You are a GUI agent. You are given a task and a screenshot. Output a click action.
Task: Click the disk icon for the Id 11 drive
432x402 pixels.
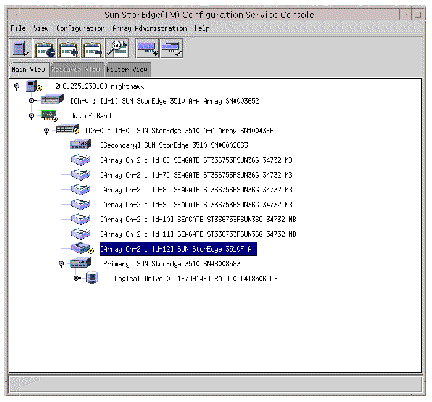pos(80,234)
